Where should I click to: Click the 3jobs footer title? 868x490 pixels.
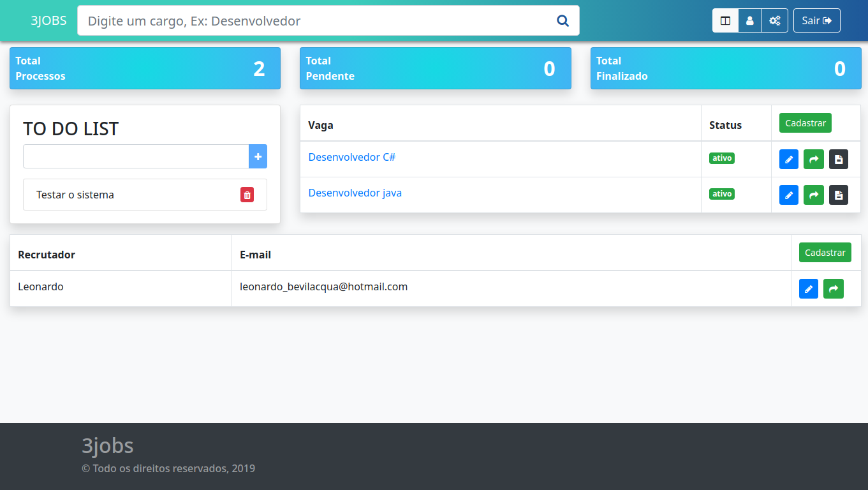click(x=108, y=445)
